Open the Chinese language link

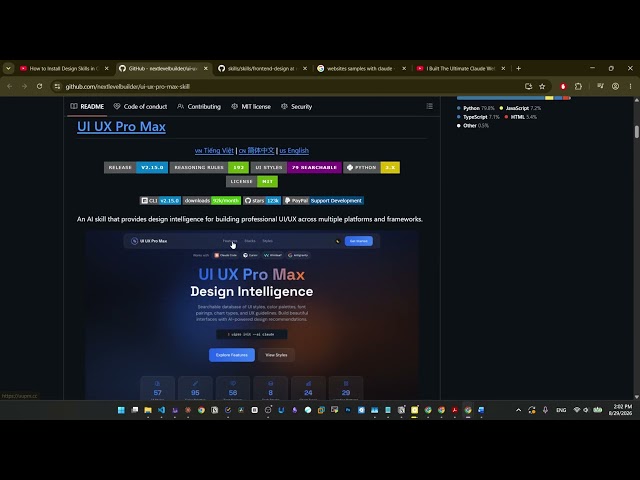point(256,151)
